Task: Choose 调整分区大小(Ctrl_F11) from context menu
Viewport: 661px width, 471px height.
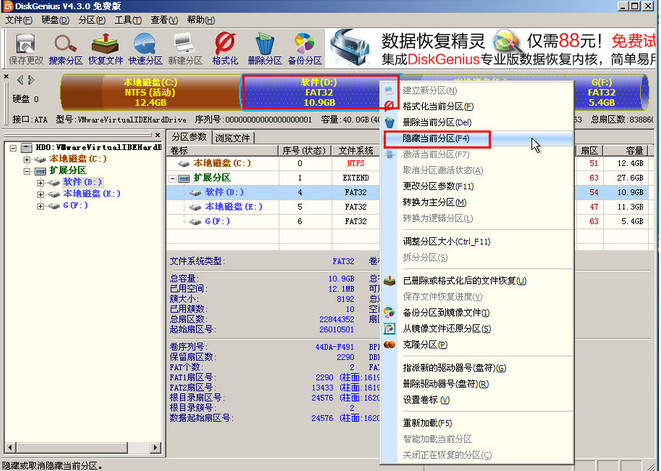Action: [x=476, y=242]
